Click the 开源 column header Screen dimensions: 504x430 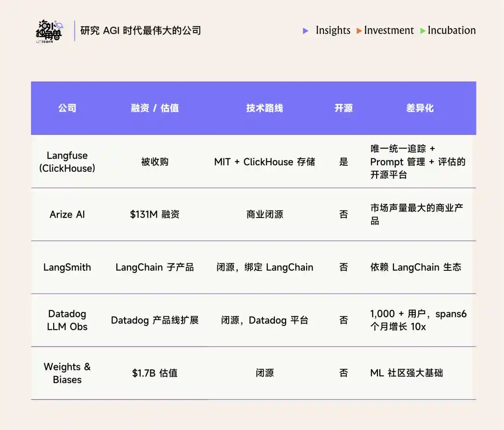[x=343, y=108]
